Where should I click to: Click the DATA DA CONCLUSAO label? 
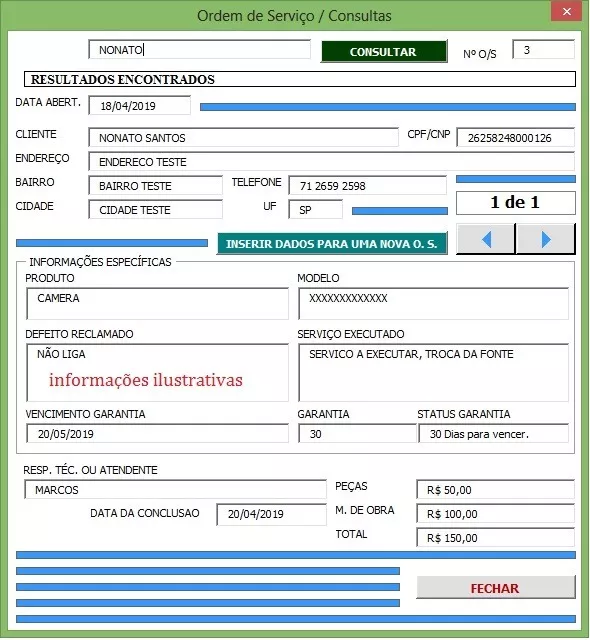(144, 513)
